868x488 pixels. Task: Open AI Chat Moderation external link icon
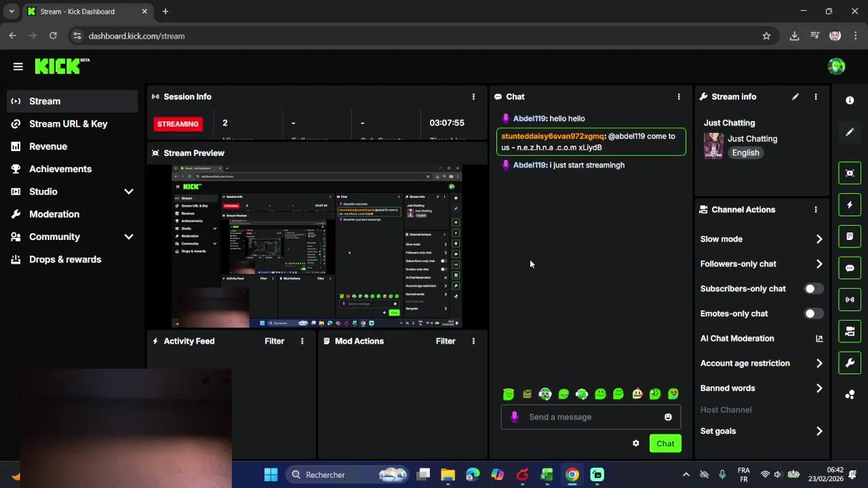point(819,338)
